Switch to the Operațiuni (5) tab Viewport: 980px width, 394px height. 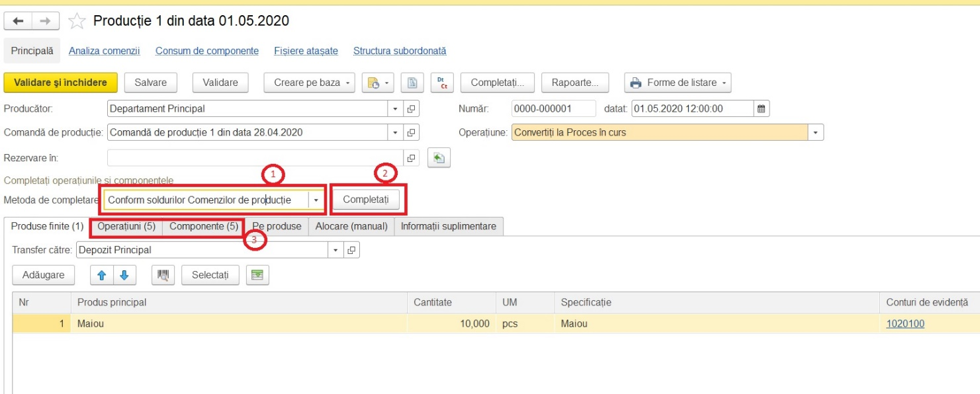click(x=126, y=226)
